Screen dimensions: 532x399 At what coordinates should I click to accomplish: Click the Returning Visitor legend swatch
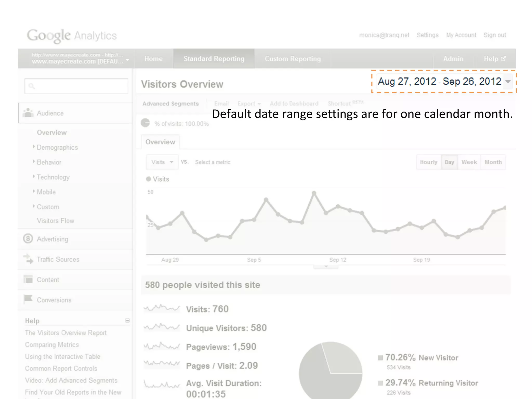coord(380,383)
